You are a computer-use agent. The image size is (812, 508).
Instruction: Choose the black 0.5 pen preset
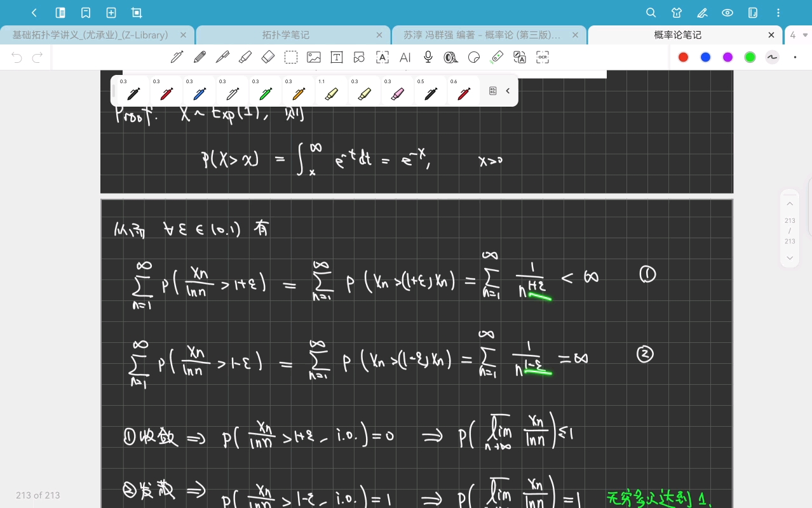click(x=431, y=91)
